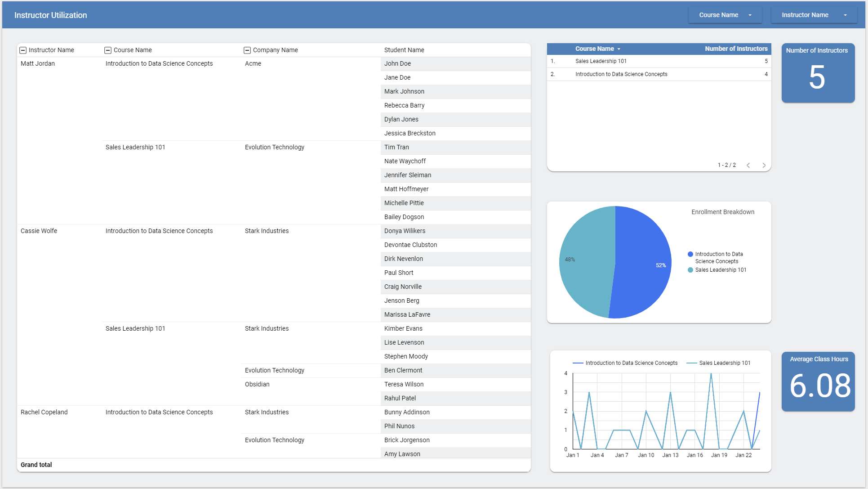Image resolution: width=868 pixels, height=489 pixels.
Task: Go to next page in course table
Action: [764, 165]
